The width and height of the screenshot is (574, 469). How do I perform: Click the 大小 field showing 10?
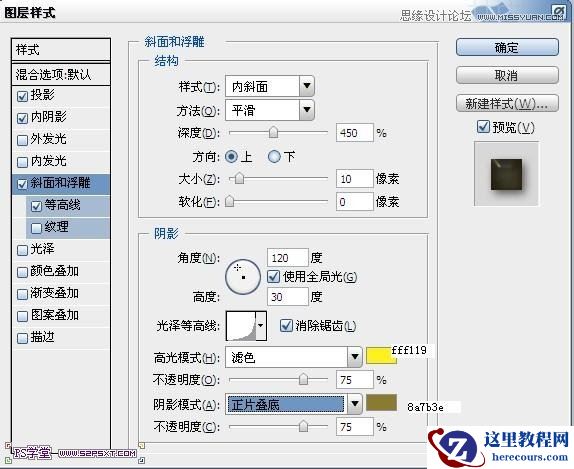pos(354,179)
